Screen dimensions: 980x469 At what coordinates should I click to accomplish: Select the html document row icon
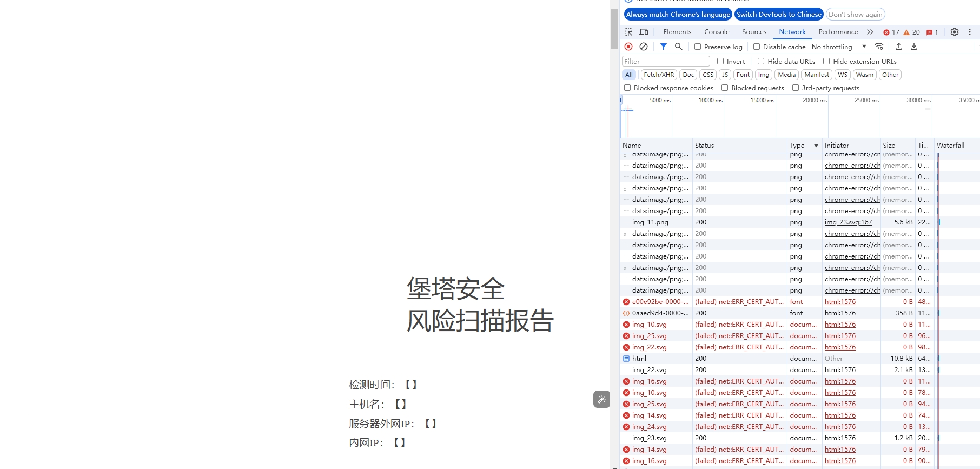coord(626,359)
